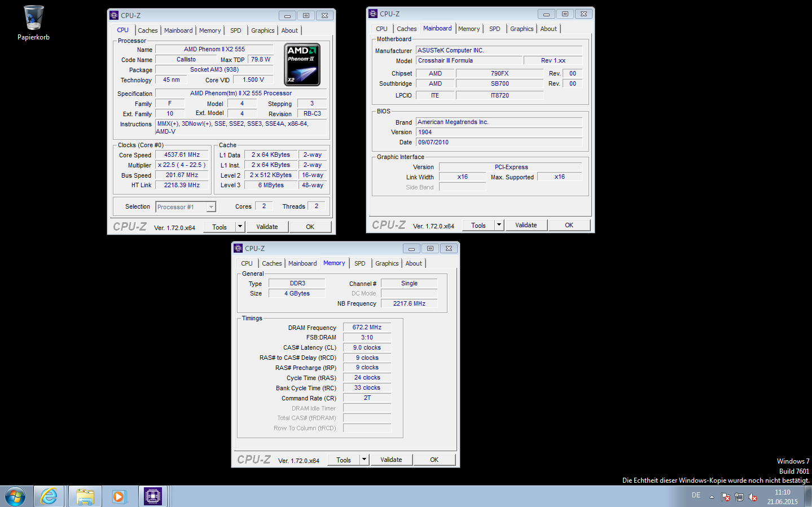Select the CPU-Z taskbar icon
The height and width of the screenshot is (507, 812).
(x=152, y=496)
